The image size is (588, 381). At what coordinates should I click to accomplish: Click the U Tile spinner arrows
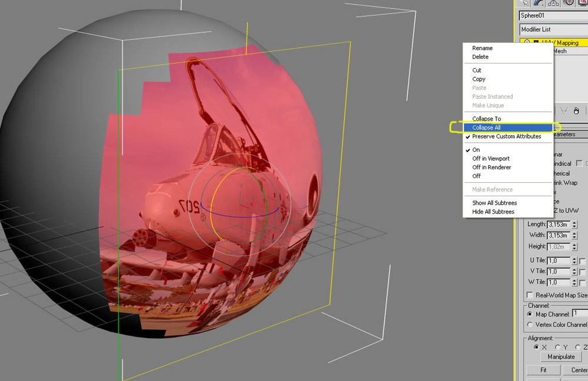[x=574, y=260]
